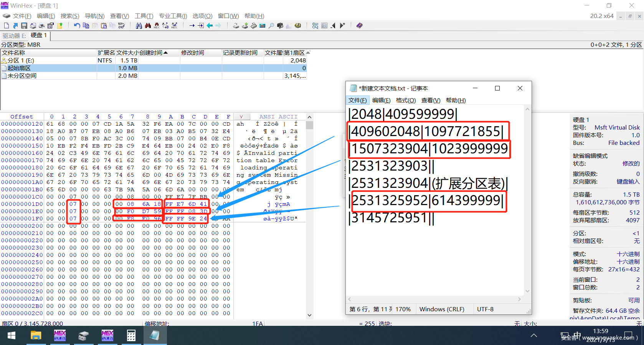Click the hex view scrollbar down arrow
Image resolution: width=644 pixels, height=345 pixels.
tap(309, 315)
